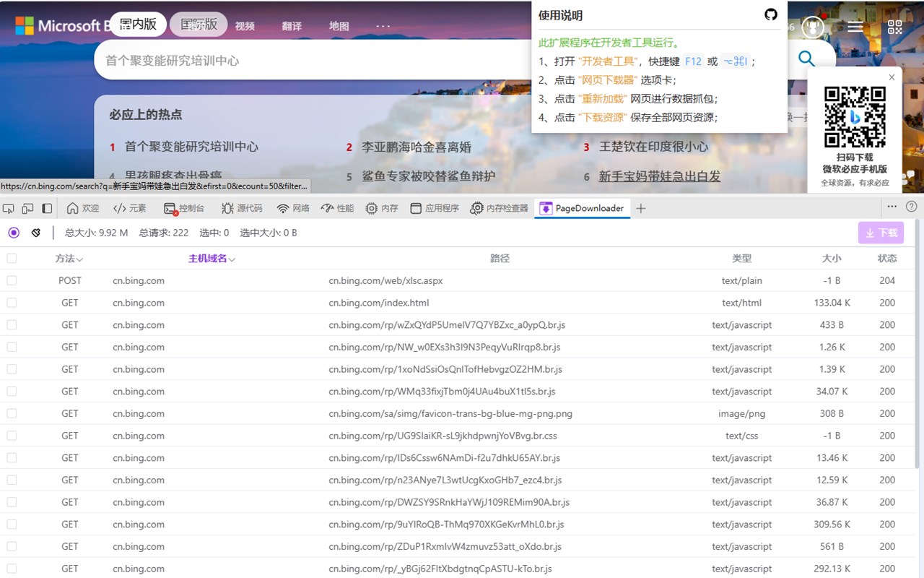Open the 主机域名 (host) column filter dropdown

(x=232, y=259)
